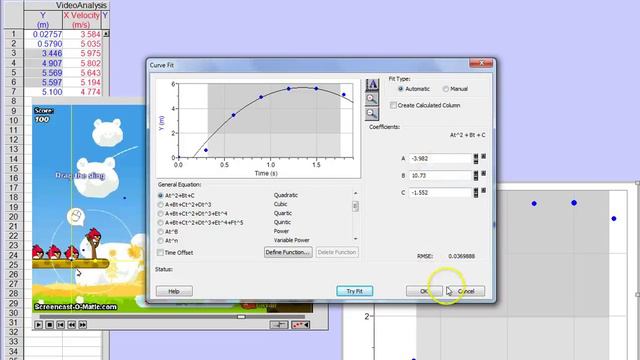
Task: Click the play button under the video
Action: coord(38,325)
